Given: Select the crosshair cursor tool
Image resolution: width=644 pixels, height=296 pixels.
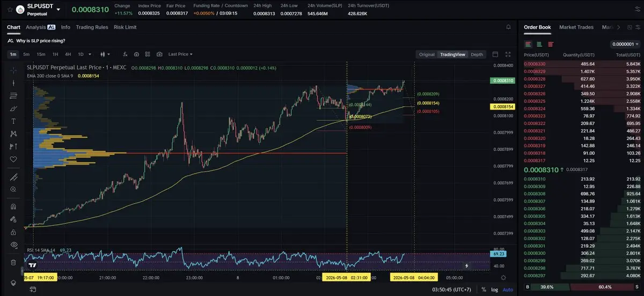Looking at the screenshot, I should pyautogui.click(x=13, y=70).
